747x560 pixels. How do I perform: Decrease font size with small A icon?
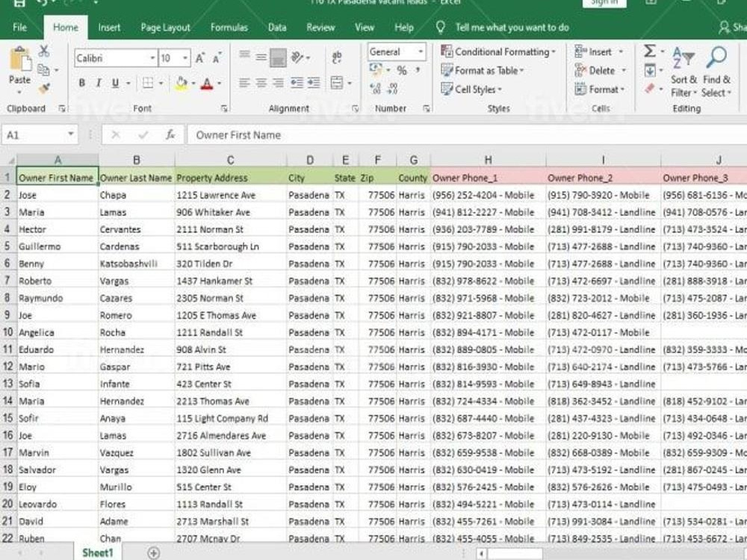point(217,58)
